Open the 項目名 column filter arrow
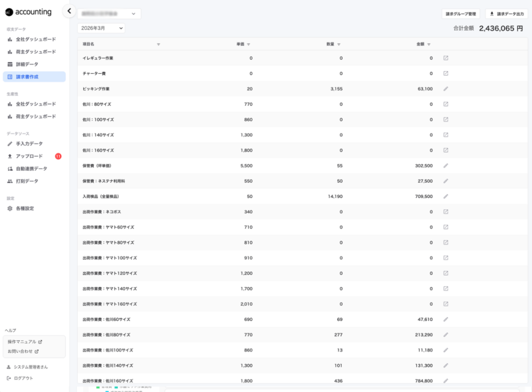This screenshot has height=392, width=532. tap(158, 45)
